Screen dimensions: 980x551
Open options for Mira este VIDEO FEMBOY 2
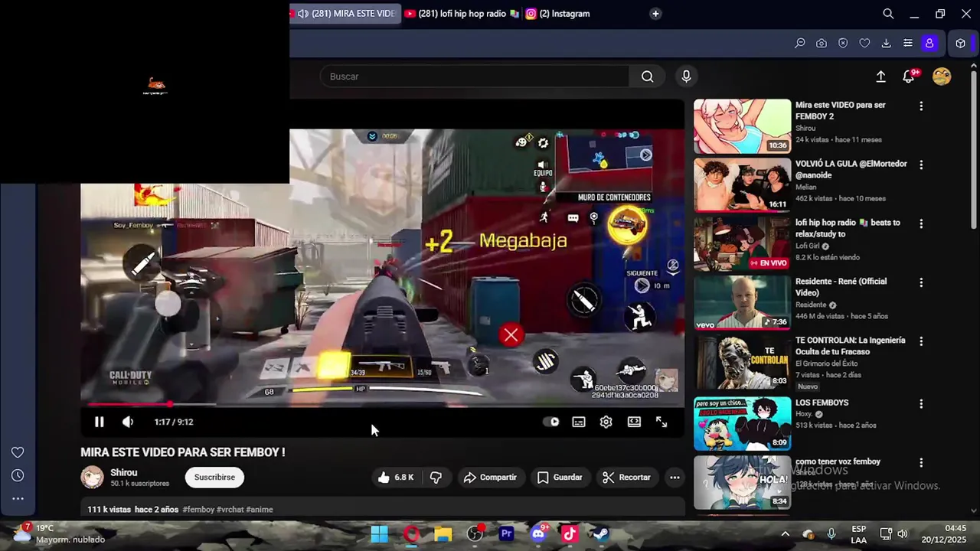[x=921, y=106]
